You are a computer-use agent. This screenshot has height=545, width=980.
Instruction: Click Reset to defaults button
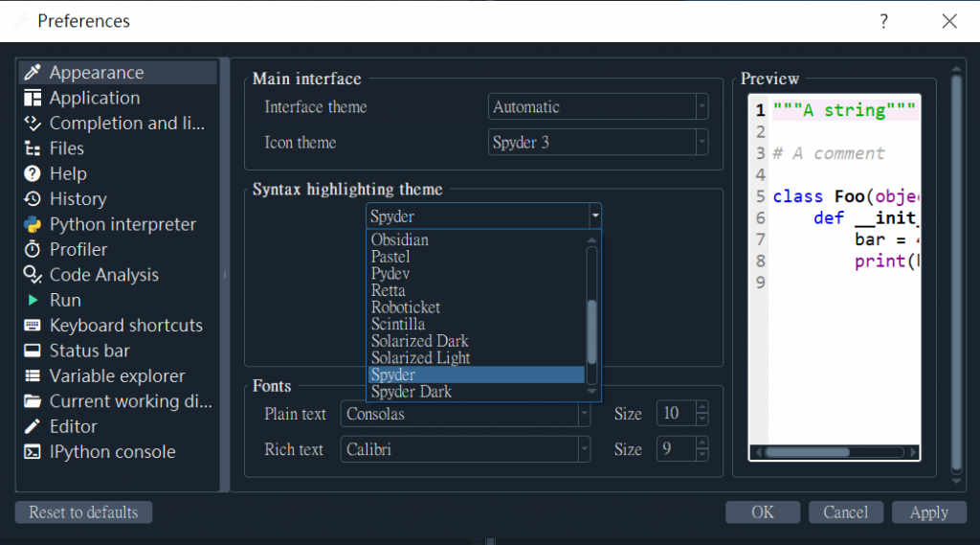84,512
